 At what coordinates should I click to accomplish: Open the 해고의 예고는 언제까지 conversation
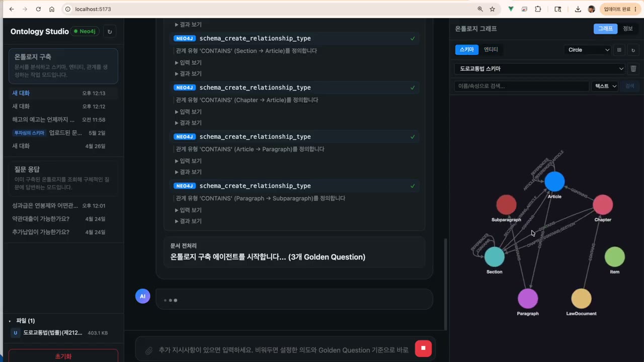[63, 120]
